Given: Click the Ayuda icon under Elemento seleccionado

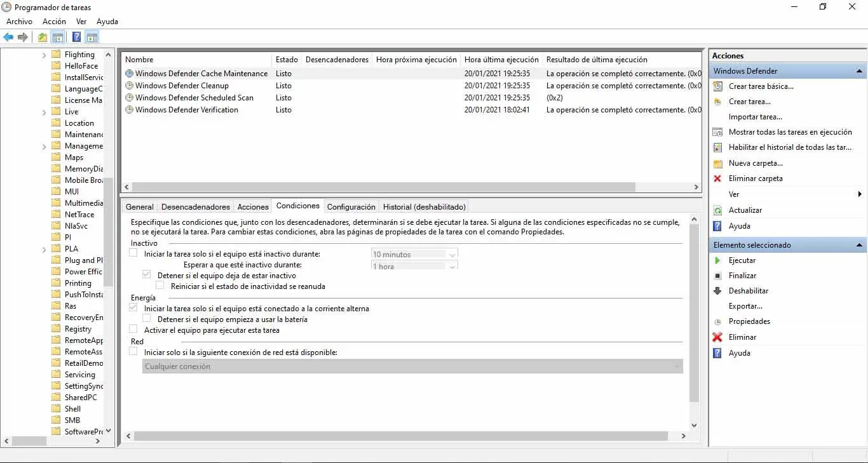Looking at the screenshot, I should click(x=717, y=353).
